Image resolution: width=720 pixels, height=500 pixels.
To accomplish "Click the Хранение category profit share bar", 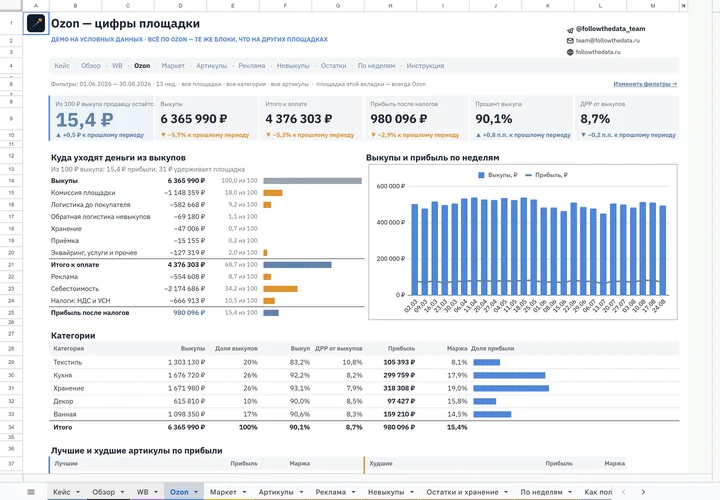I will (x=511, y=388).
